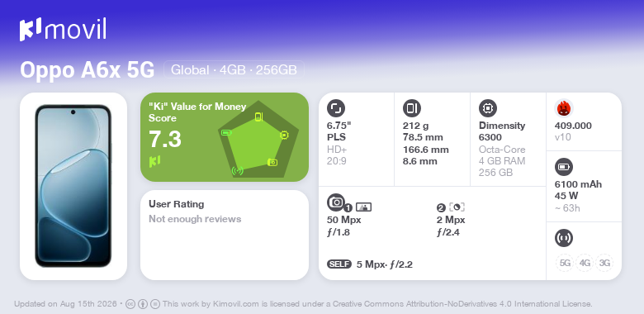
Task: Click the network connectivity antenna icon
Action: coord(563,238)
